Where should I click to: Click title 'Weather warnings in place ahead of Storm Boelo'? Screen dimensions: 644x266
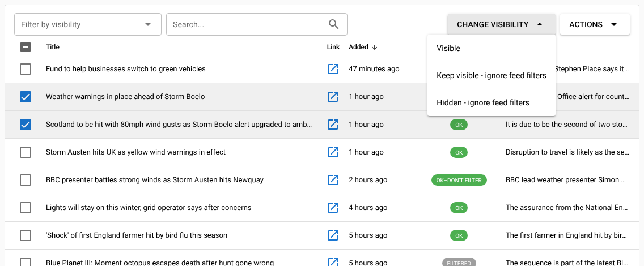click(125, 97)
